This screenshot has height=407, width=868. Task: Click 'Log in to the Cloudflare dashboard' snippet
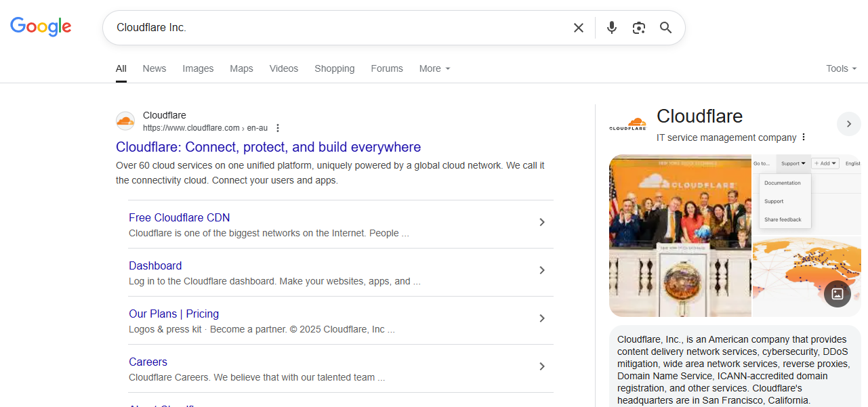(x=274, y=281)
